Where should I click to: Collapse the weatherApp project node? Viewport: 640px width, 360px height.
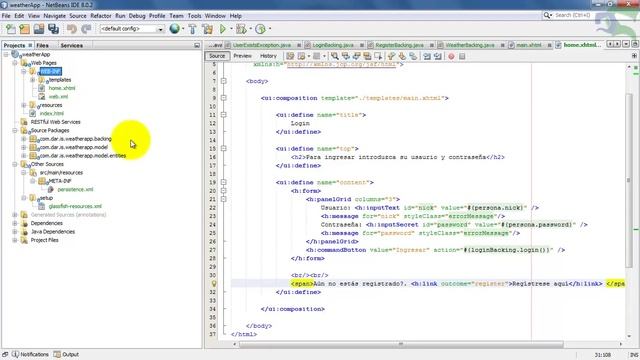click(6, 54)
